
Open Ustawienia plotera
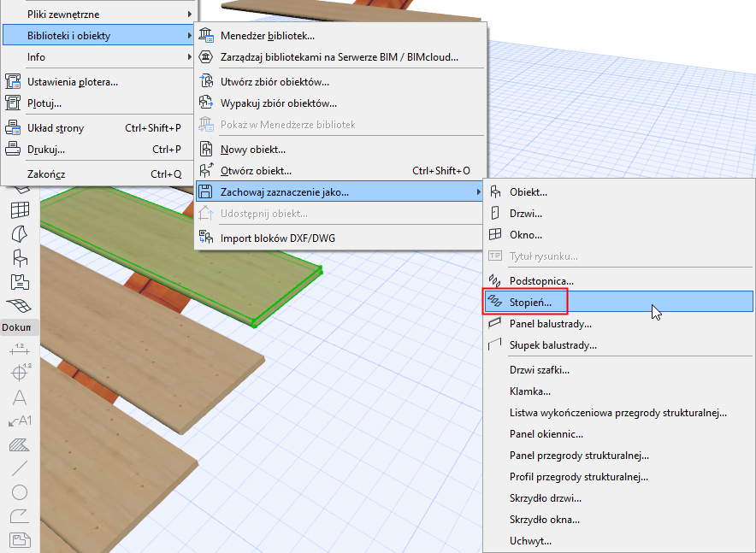click(97, 82)
